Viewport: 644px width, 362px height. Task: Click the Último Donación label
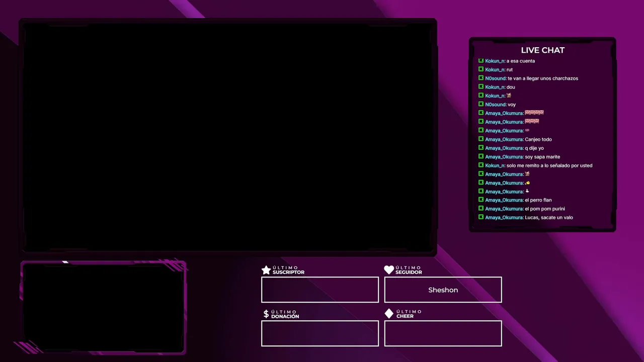285,314
